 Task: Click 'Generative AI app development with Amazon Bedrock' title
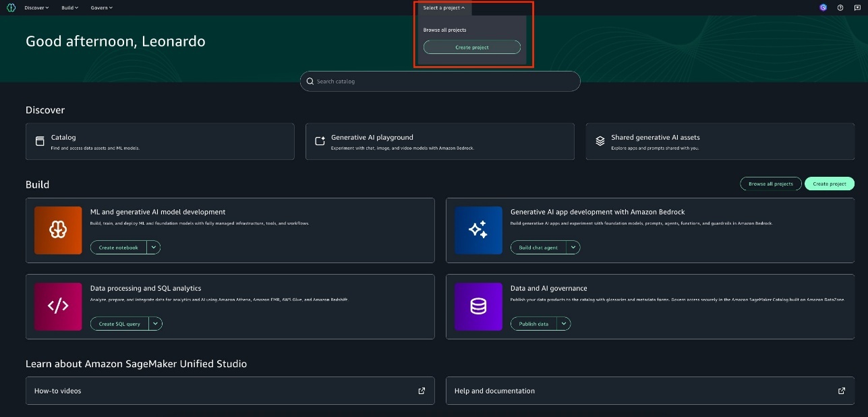[598, 212]
